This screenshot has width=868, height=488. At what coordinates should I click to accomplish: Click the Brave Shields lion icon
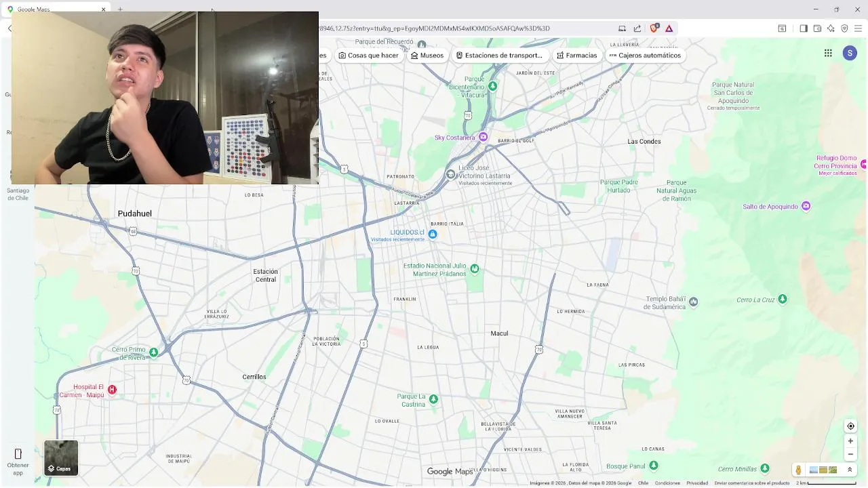[654, 28]
